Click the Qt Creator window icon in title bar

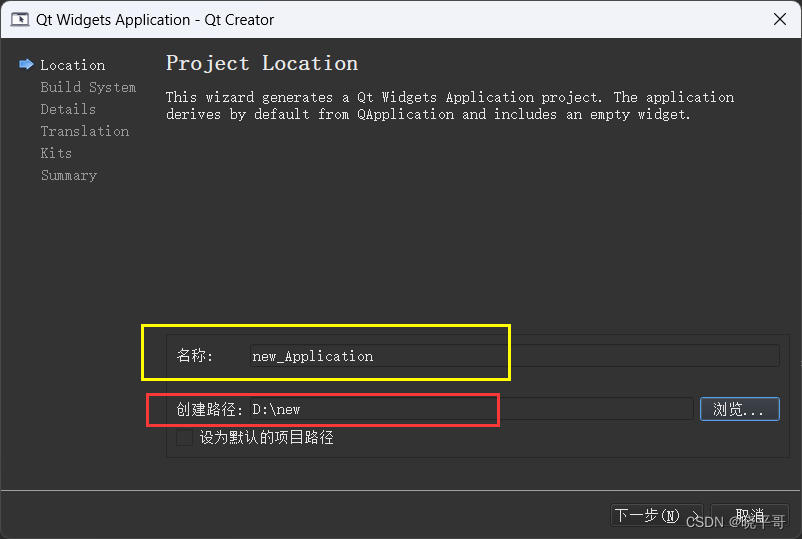(x=20, y=19)
